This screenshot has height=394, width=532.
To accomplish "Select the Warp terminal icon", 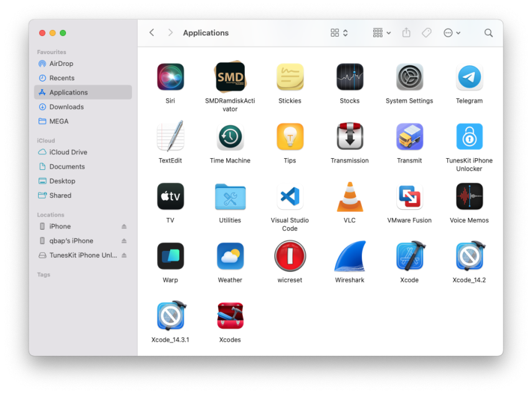I will coord(170,256).
